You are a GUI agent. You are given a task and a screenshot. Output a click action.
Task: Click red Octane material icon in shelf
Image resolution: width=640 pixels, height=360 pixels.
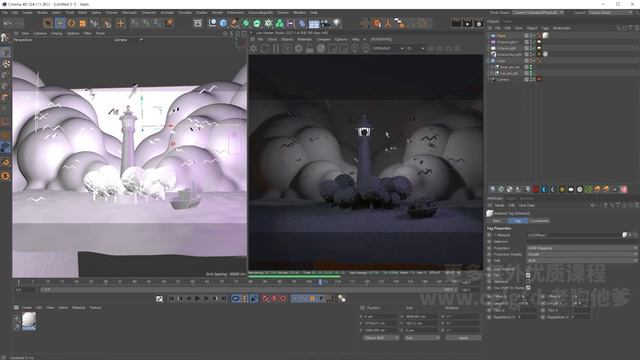(x=536, y=189)
